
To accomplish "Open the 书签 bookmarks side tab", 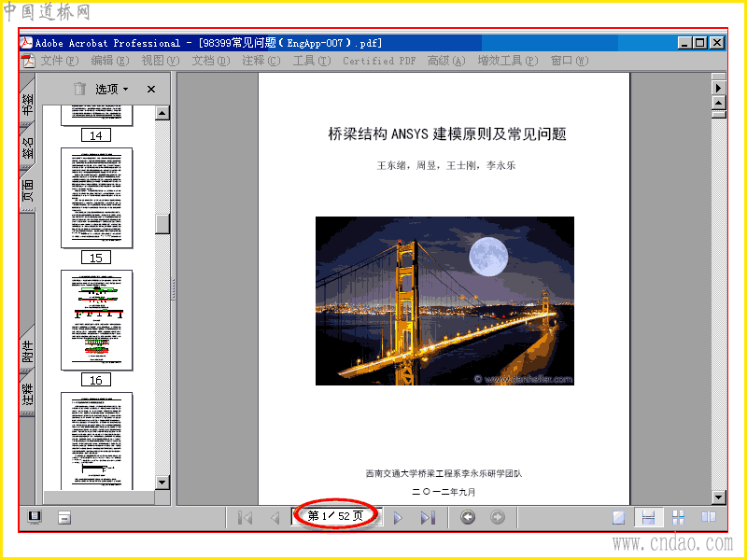I will pos(28,104).
